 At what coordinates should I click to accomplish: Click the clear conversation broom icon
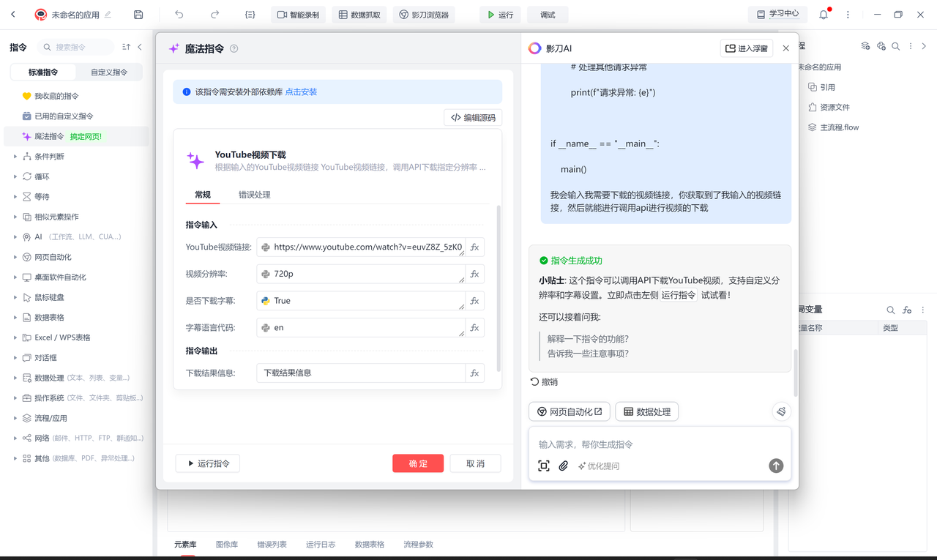tap(781, 411)
